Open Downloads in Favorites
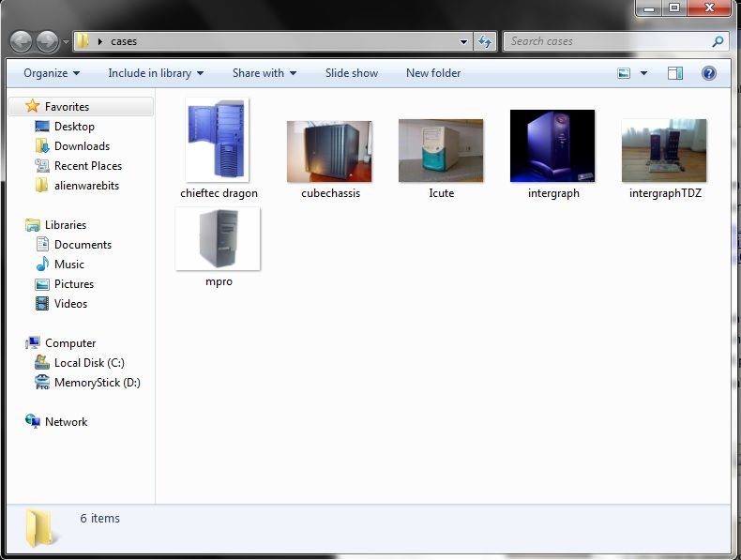This screenshot has width=741, height=560. (x=82, y=146)
